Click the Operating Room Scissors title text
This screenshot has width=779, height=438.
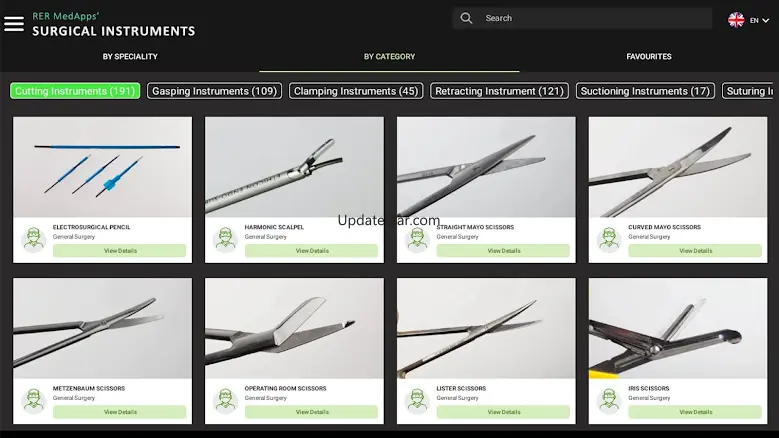[x=285, y=388]
